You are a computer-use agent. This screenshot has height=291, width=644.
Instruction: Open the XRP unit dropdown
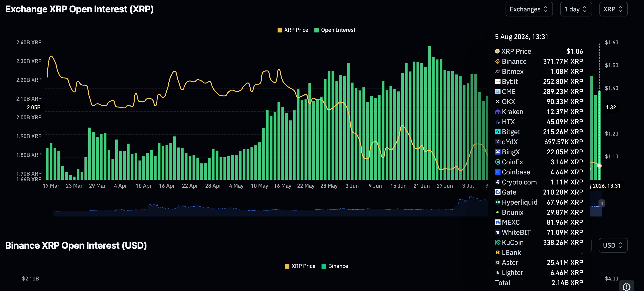[613, 9]
